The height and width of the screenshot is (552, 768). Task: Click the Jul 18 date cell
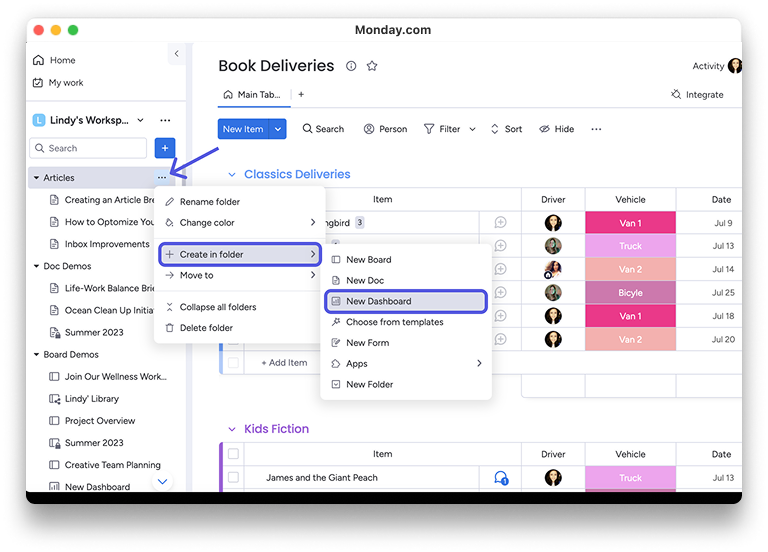click(723, 316)
